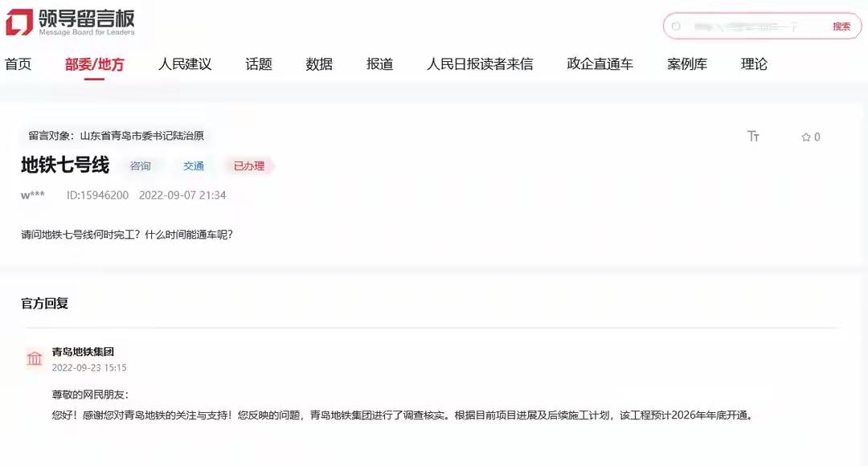Open the 数据 section
The image size is (868, 466).
(318, 63)
